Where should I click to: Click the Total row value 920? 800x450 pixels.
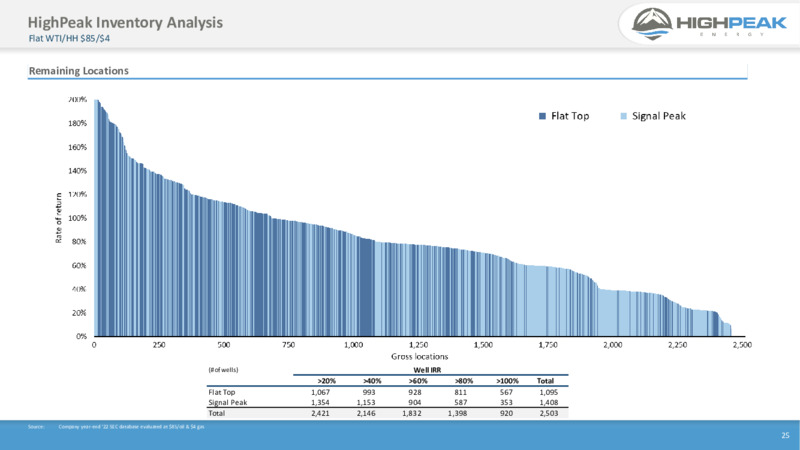click(506, 413)
